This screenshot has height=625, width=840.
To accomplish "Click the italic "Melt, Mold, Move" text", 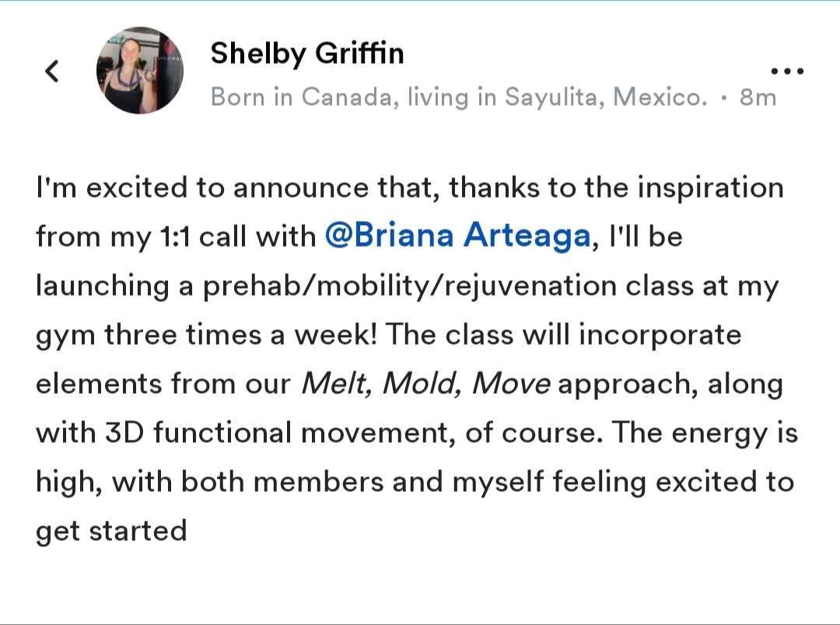I will coord(425,384).
